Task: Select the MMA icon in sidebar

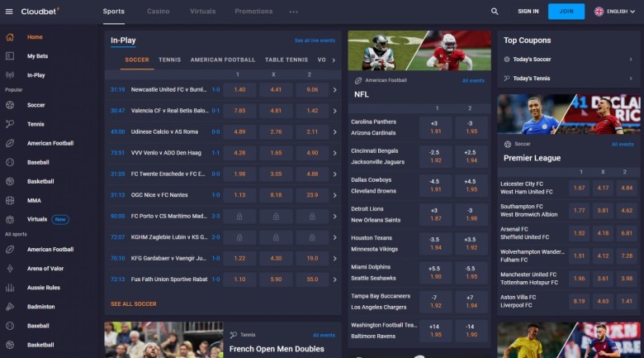Action: (10, 200)
